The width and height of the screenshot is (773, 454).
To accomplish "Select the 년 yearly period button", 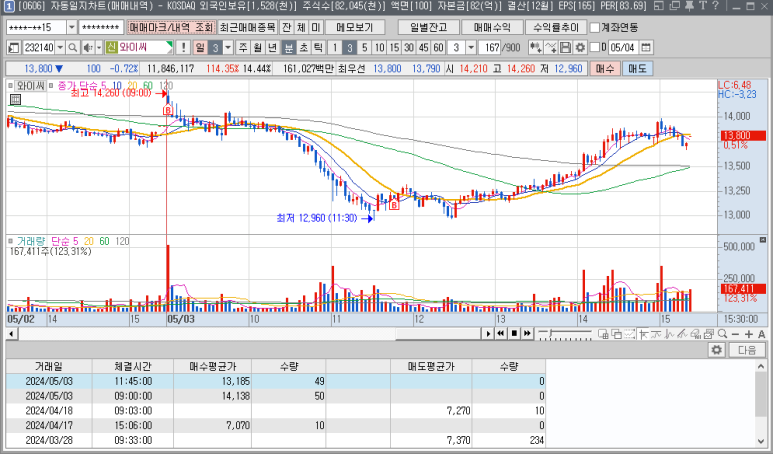I will (x=273, y=47).
